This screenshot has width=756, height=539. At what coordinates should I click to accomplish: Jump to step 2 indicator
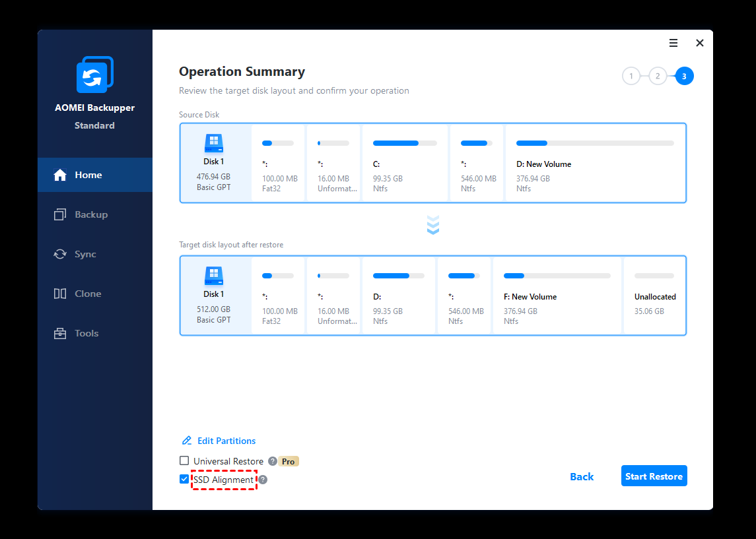pos(657,77)
